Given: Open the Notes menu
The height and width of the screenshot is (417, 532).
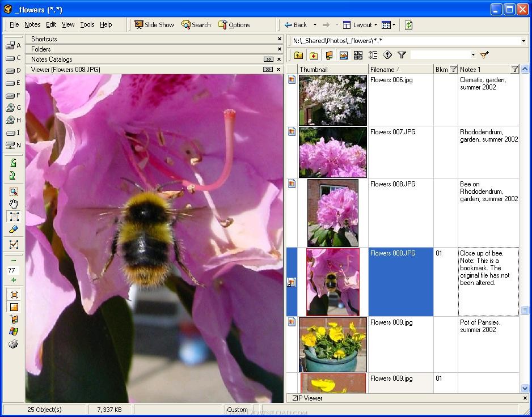Looking at the screenshot, I should click(x=32, y=24).
